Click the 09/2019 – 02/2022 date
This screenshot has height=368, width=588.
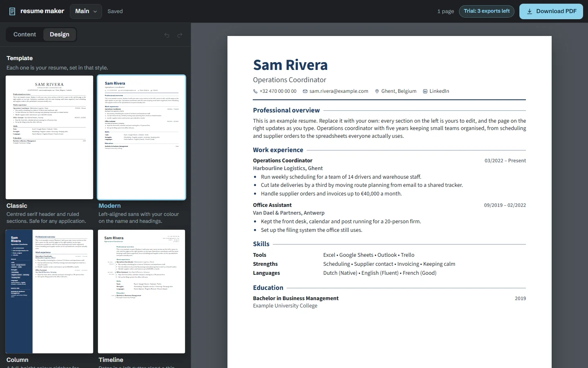point(505,205)
